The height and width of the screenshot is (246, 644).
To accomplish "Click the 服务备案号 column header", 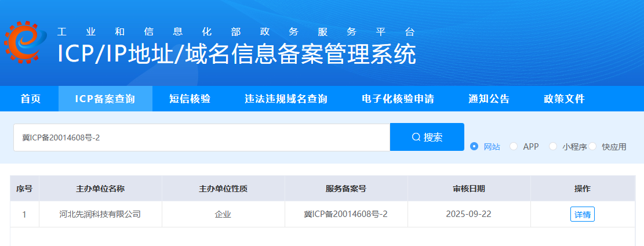I will click(346, 189).
